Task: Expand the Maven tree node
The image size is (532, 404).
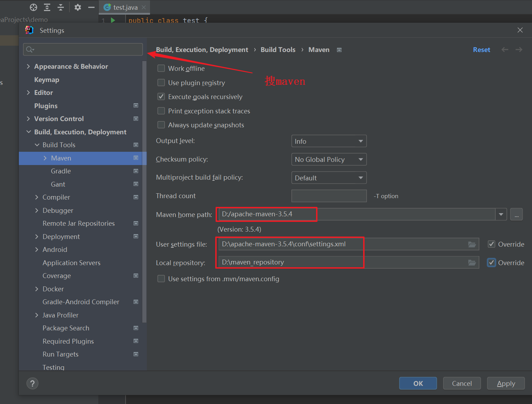Action: click(x=45, y=158)
